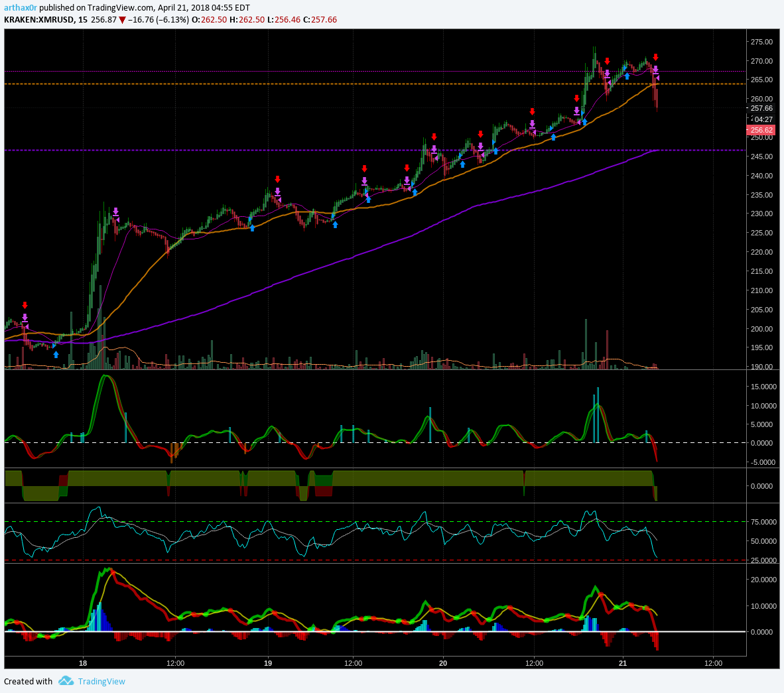
Task: Click date label 21 on time axis
Action: (623, 664)
